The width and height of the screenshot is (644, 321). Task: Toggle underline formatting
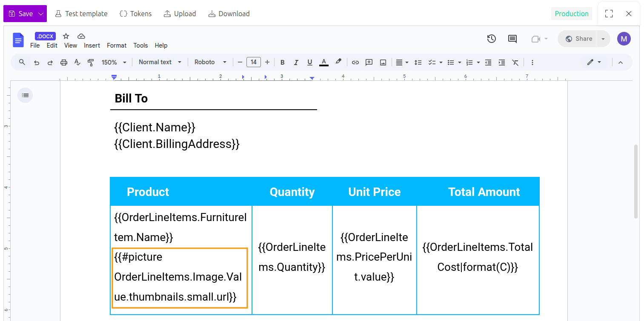pyautogui.click(x=309, y=62)
